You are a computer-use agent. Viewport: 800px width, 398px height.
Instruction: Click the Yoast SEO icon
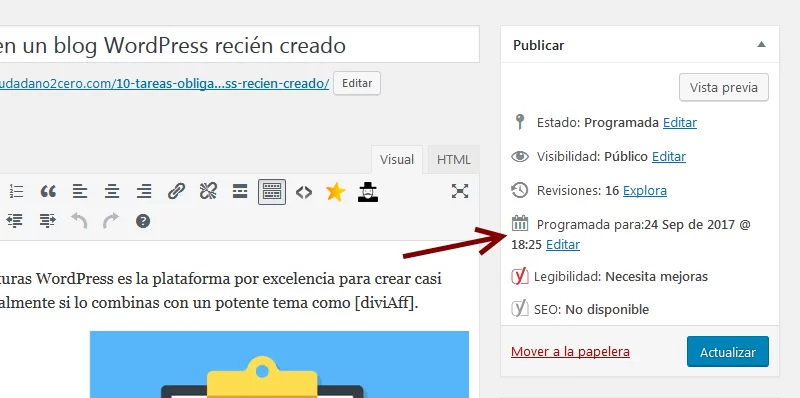pyautogui.click(x=519, y=309)
